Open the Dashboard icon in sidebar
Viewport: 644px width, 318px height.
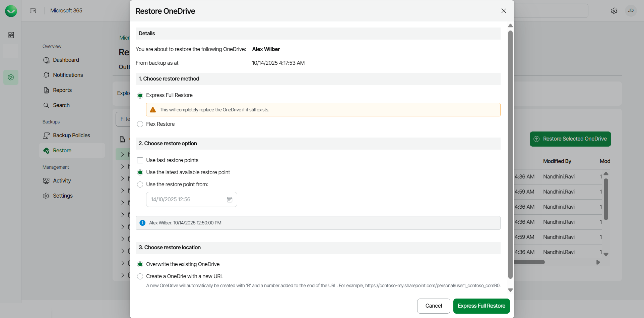click(46, 60)
